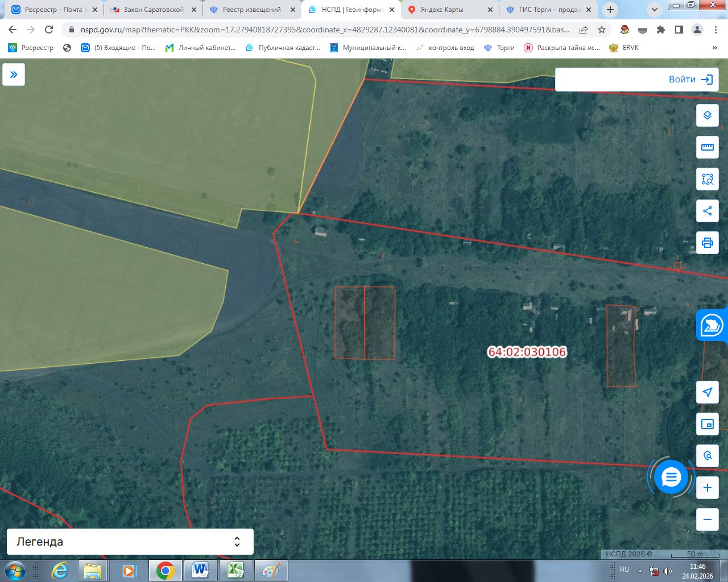Activate the area search selection tool

708,179
